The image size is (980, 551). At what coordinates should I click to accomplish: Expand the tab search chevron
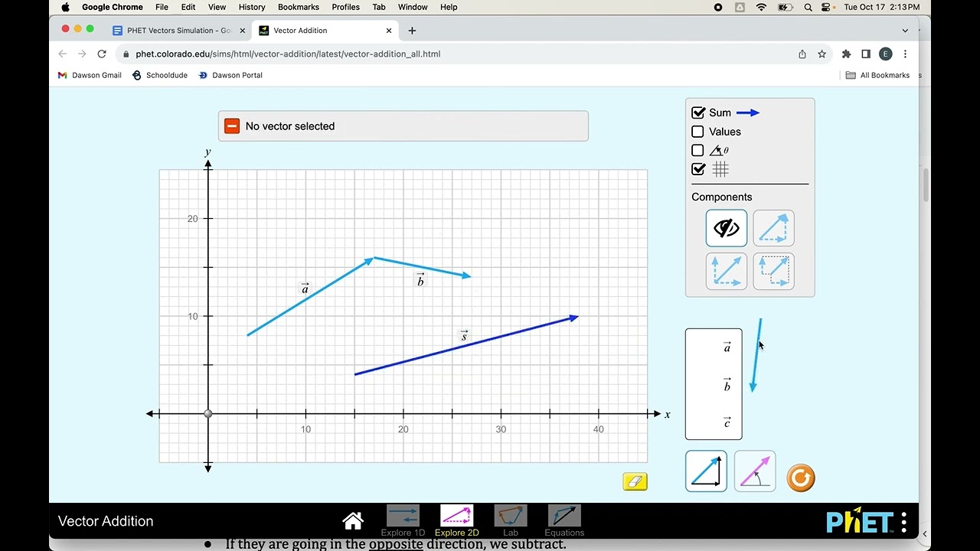tap(905, 31)
